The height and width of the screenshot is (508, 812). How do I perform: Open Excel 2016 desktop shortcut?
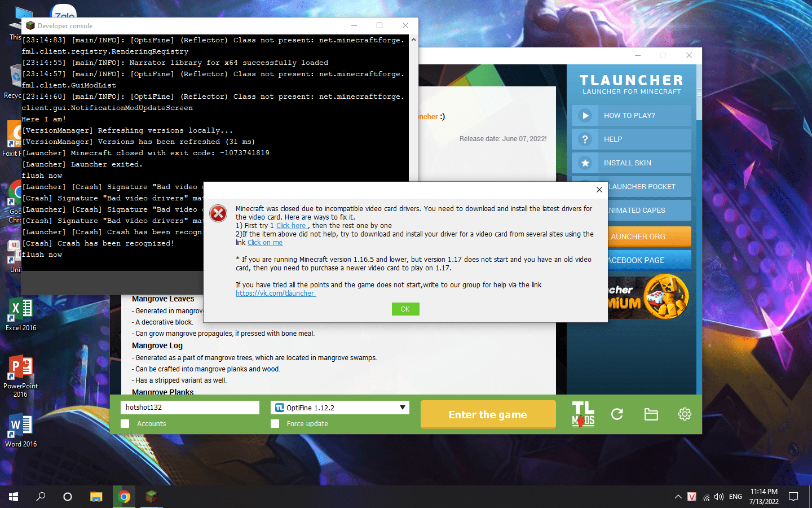pyautogui.click(x=21, y=314)
